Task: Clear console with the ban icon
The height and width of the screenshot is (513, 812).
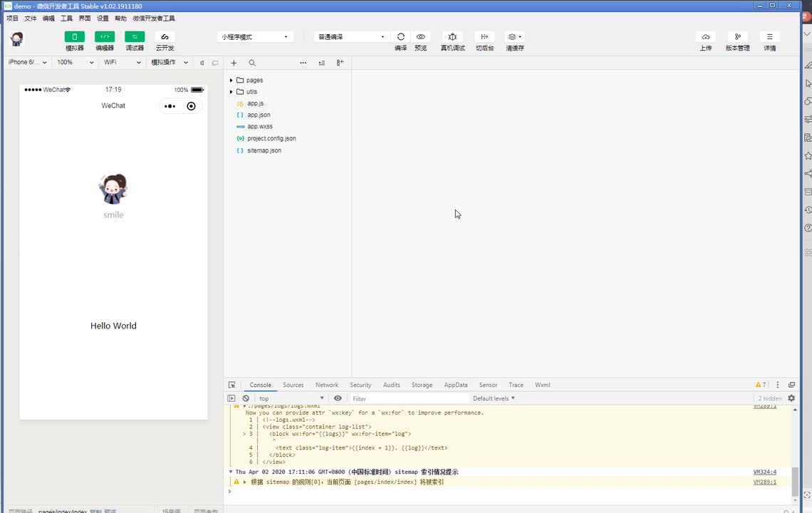Action: click(x=246, y=398)
